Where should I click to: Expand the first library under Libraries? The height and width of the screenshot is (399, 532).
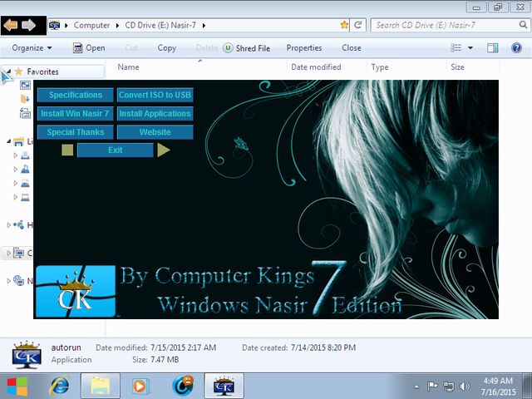tap(15, 155)
